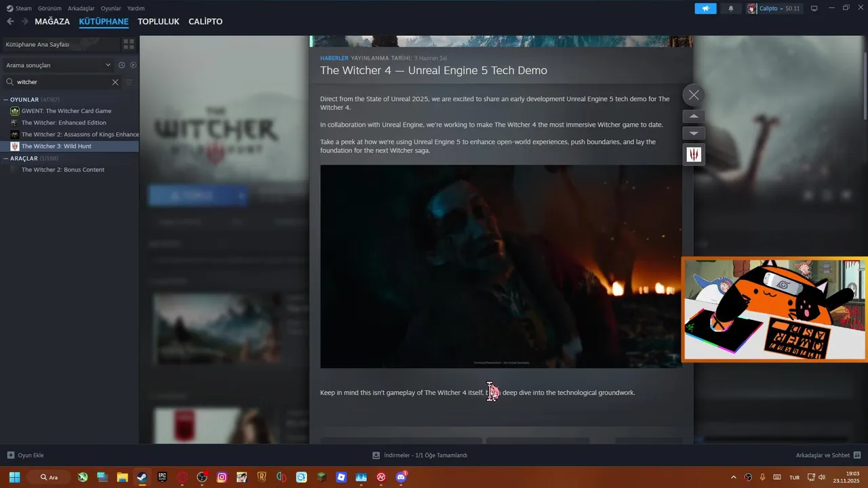Toggle library grid view icon
The image size is (868, 488).
pyautogui.click(x=128, y=44)
